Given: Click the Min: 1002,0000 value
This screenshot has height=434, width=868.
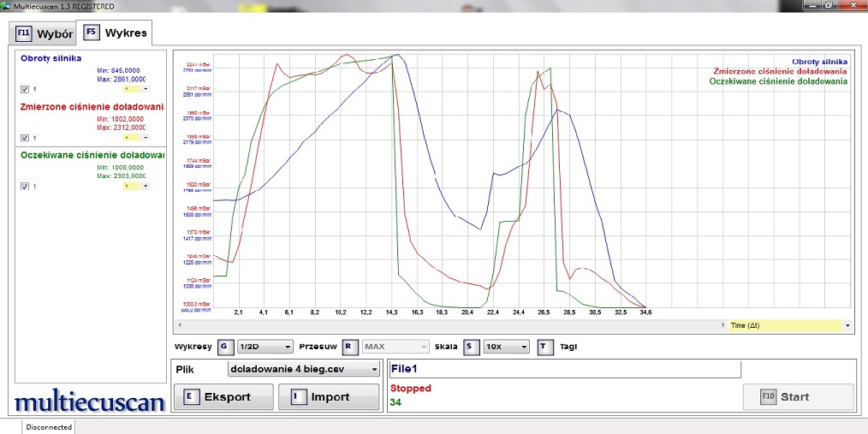Looking at the screenshot, I should tap(120, 119).
